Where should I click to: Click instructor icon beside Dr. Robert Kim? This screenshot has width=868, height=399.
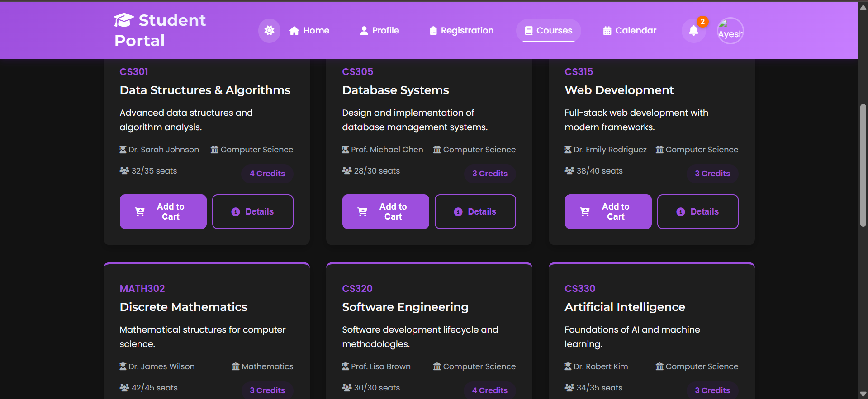pyautogui.click(x=568, y=366)
